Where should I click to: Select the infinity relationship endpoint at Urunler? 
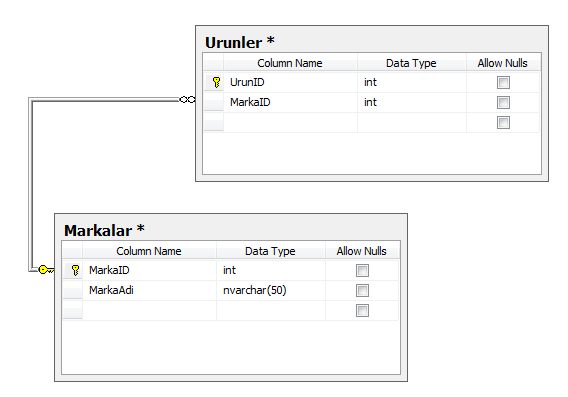pyautogui.click(x=187, y=99)
